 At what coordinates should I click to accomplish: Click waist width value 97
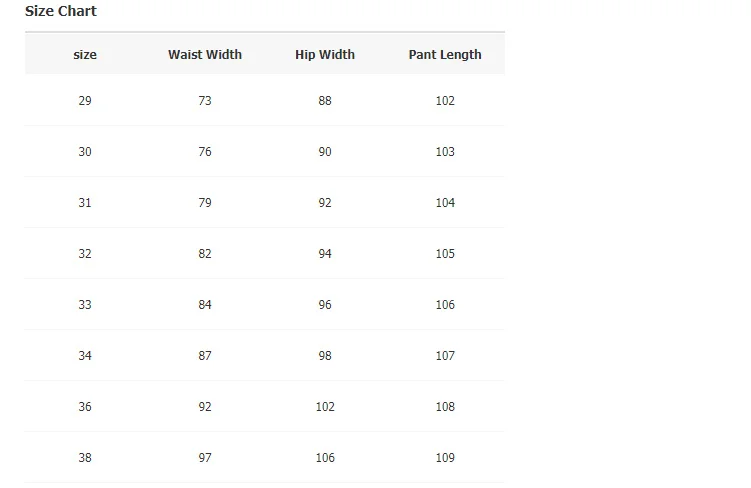205,458
